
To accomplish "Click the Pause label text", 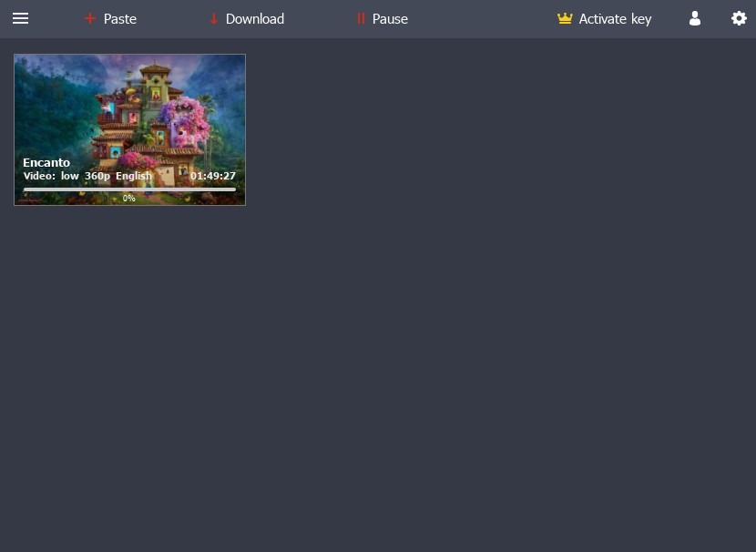I will pos(390,19).
